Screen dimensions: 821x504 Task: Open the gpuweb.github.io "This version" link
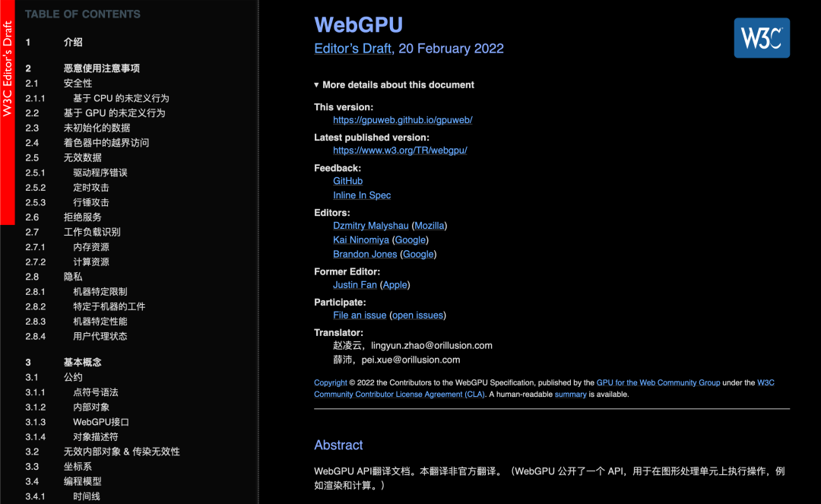(x=402, y=119)
